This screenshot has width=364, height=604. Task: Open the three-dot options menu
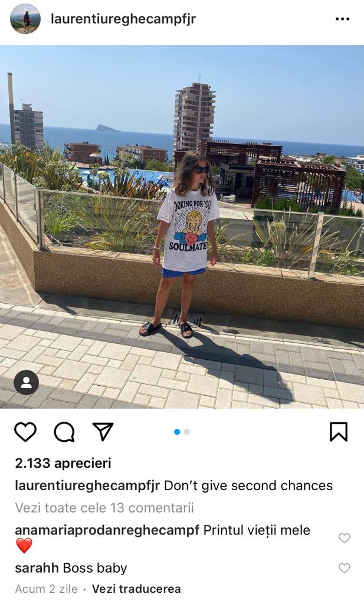click(342, 19)
